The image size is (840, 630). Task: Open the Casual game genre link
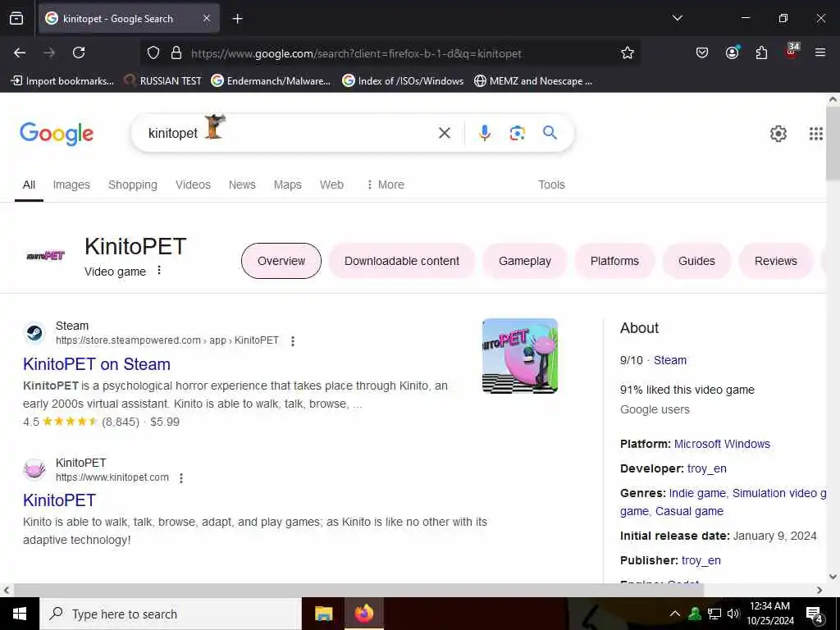tap(689, 512)
